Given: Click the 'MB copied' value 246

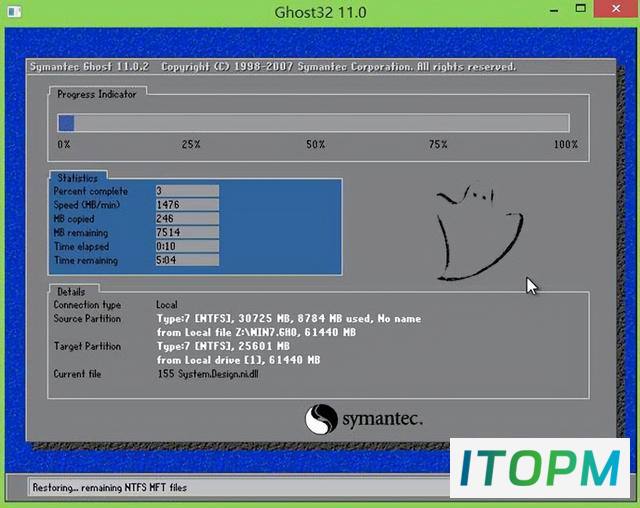Looking at the screenshot, I should (x=187, y=218).
